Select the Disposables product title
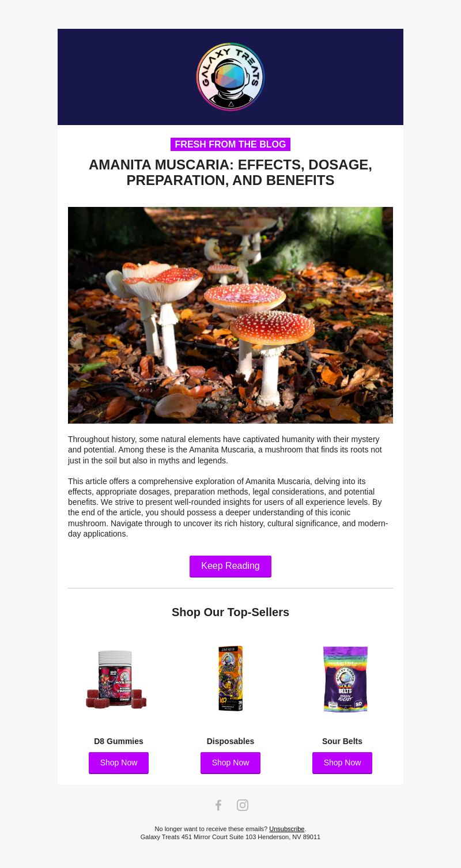Viewport: 461px width, 868px height. pos(231,741)
